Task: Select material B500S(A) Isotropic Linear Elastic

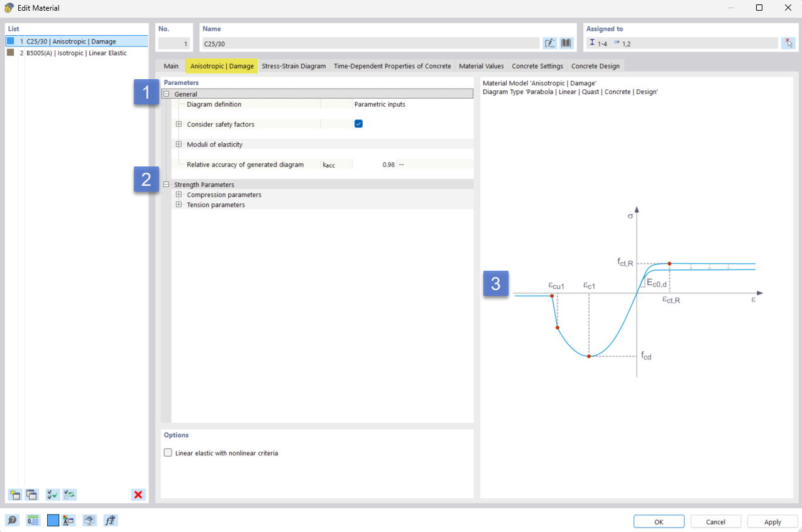Action: click(x=75, y=53)
